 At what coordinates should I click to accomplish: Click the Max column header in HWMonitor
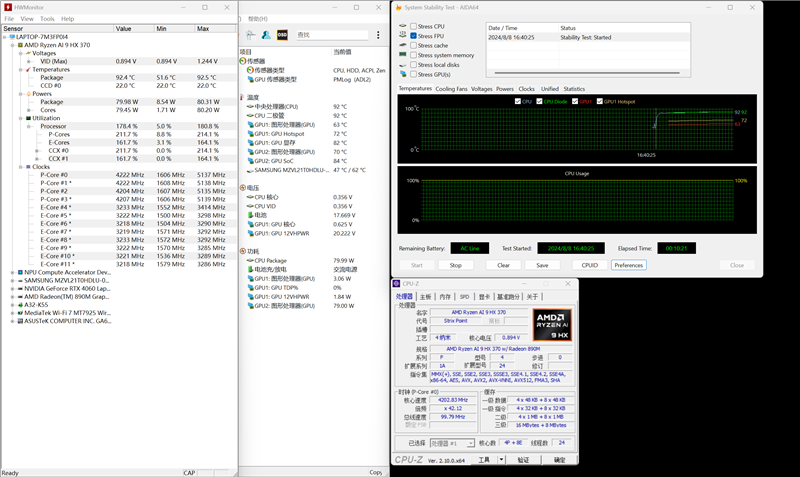(215, 29)
